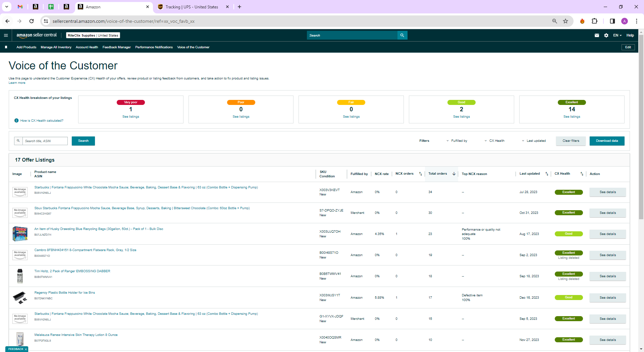
Task: Bookmark this page with the star
Action: click(566, 21)
